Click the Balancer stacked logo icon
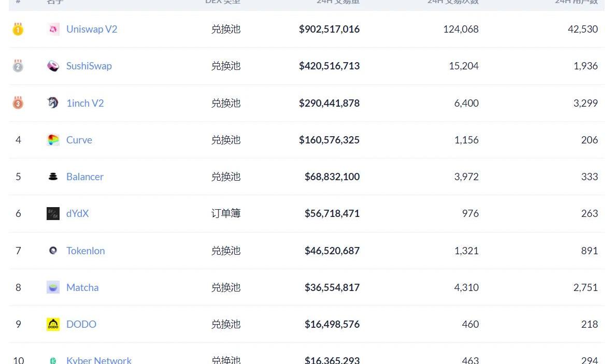The image size is (614, 364). (53, 177)
